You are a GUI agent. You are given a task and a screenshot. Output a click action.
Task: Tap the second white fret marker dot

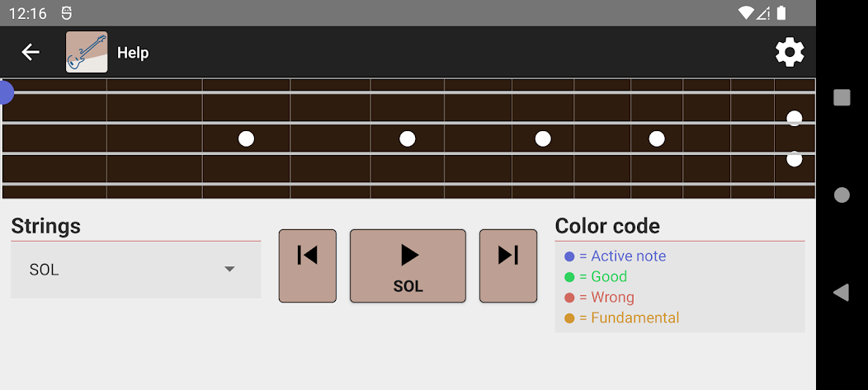408,139
